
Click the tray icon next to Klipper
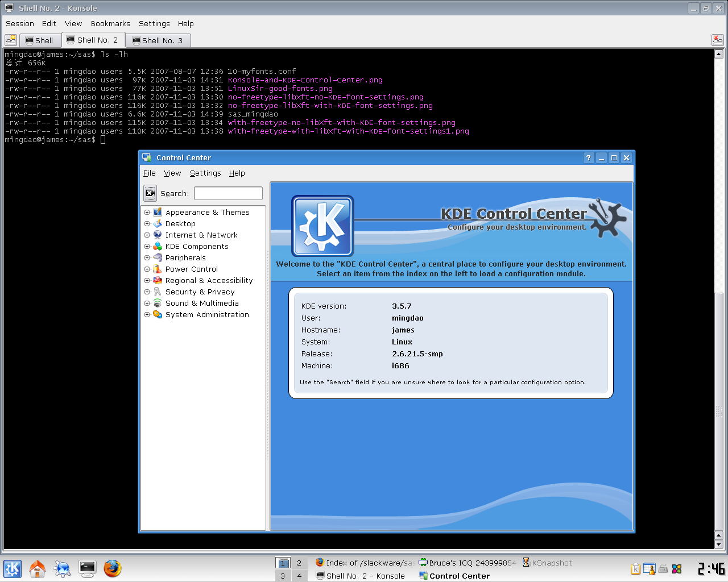point(650,568)
